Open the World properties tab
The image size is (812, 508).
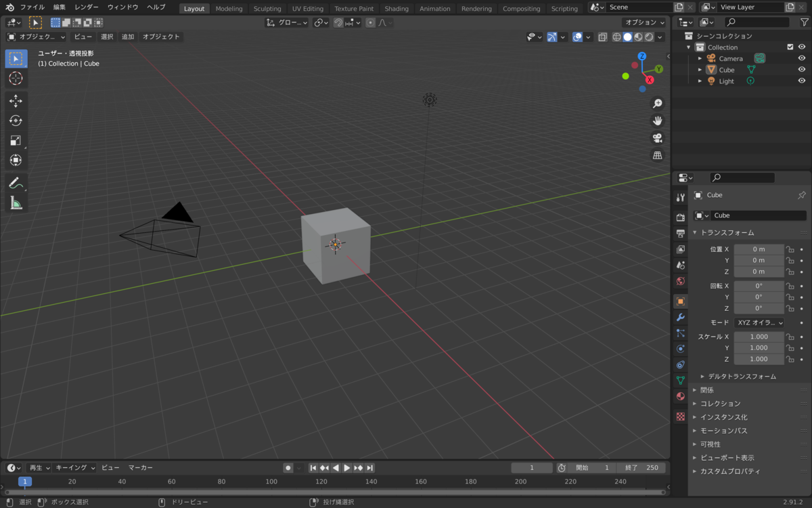681,281
